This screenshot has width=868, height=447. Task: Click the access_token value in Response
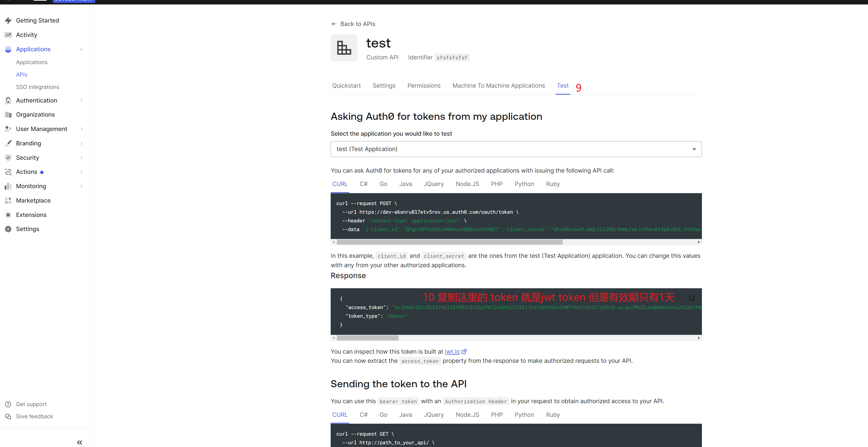[x=546, y=307]
